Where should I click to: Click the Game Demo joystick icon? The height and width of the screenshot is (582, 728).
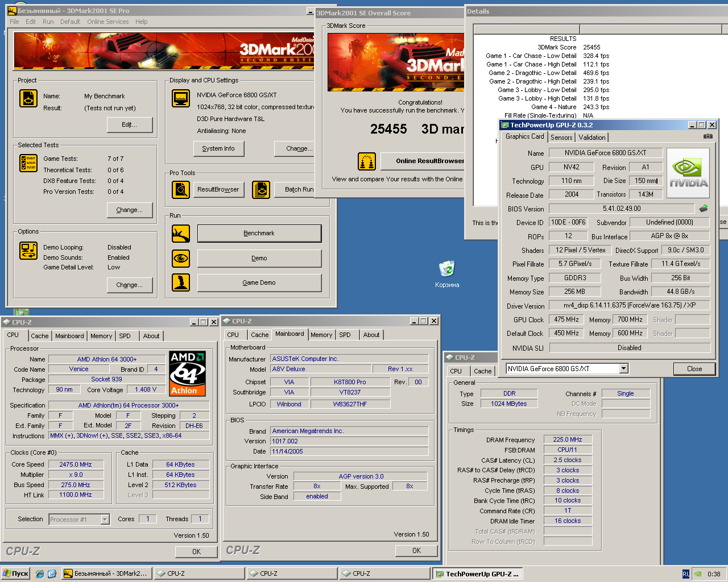(x=181, y=282)
